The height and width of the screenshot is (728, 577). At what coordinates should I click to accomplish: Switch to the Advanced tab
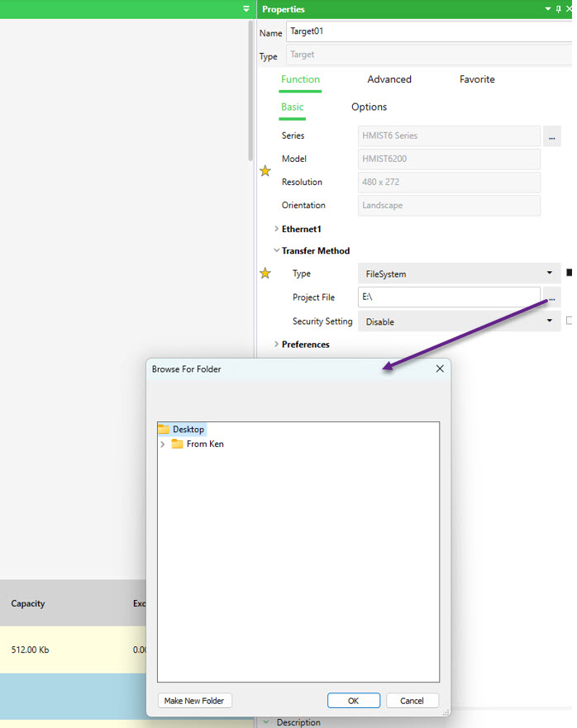(x=389, y=79)
